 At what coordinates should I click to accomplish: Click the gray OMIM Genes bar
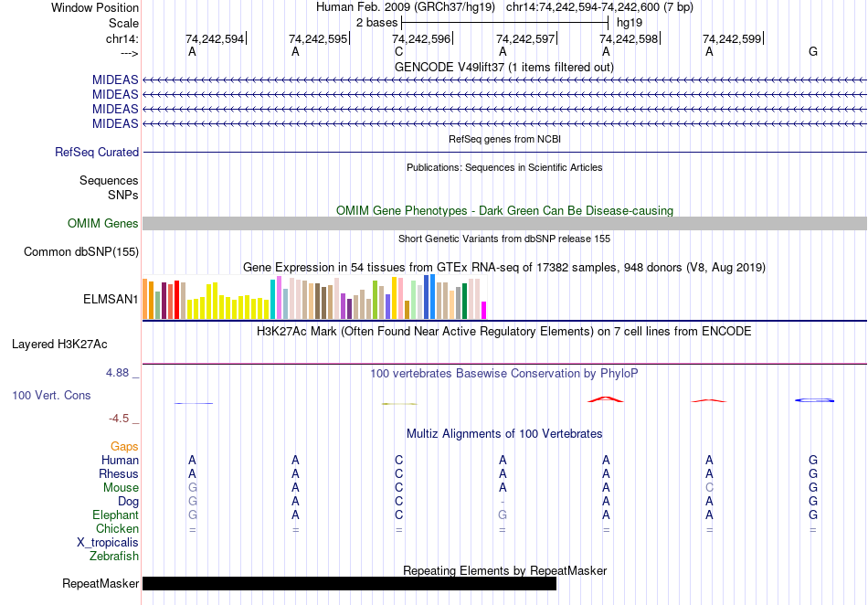505,223
